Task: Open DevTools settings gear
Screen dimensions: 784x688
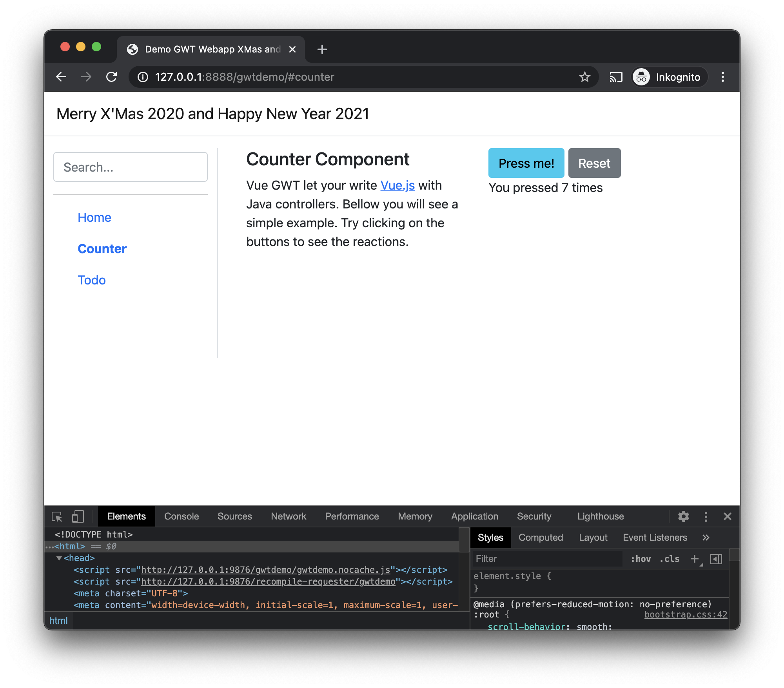Action: 683,516
